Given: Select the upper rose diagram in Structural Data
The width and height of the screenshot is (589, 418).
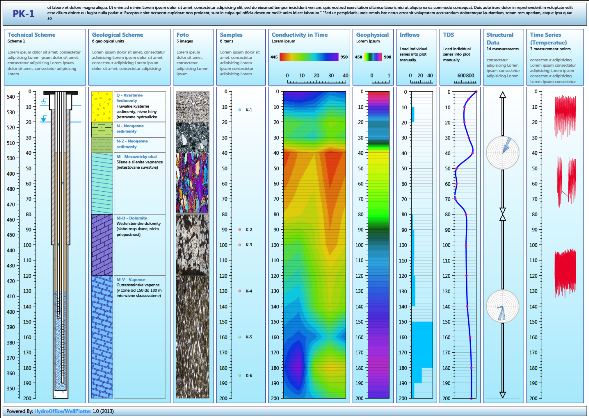Looking at the screenshot, I should (x=503, y=152).
